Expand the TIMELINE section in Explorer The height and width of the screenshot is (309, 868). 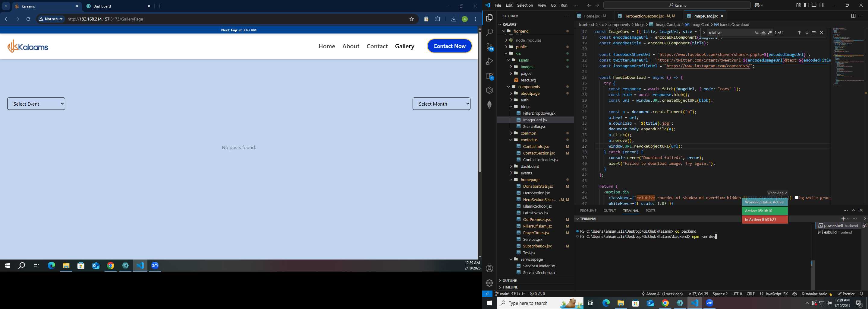(x=510, y=287)
